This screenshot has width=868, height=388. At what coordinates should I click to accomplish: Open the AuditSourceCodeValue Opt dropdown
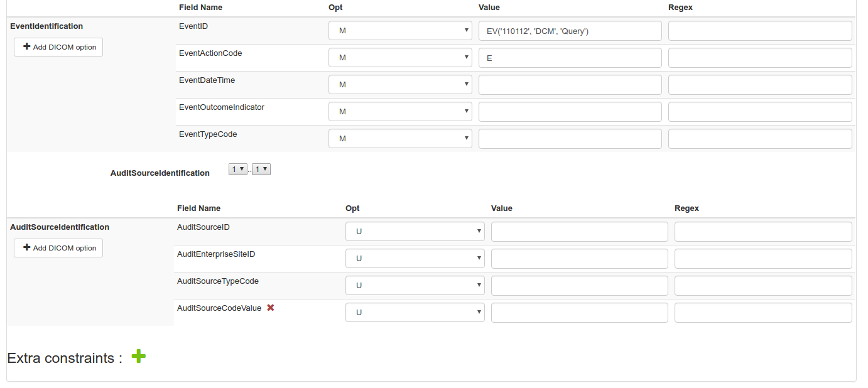click(415, 312)
